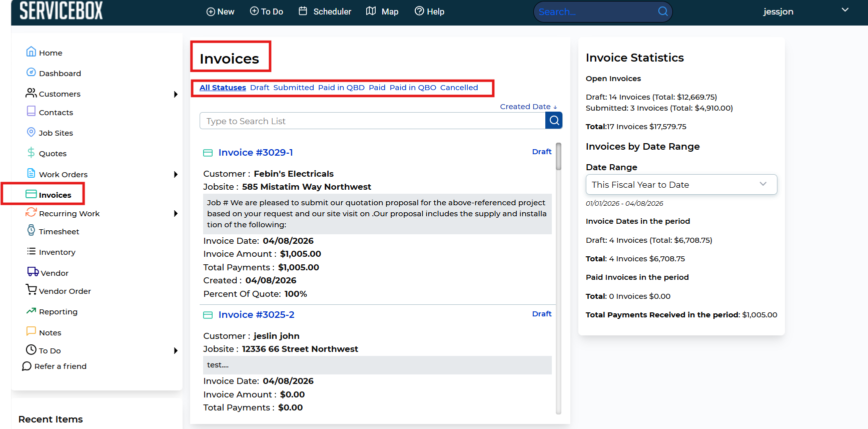Viewport: 868px width, 429px height.
Task: Expand the Work Orders submenu arrow
Action: (176, 174)
